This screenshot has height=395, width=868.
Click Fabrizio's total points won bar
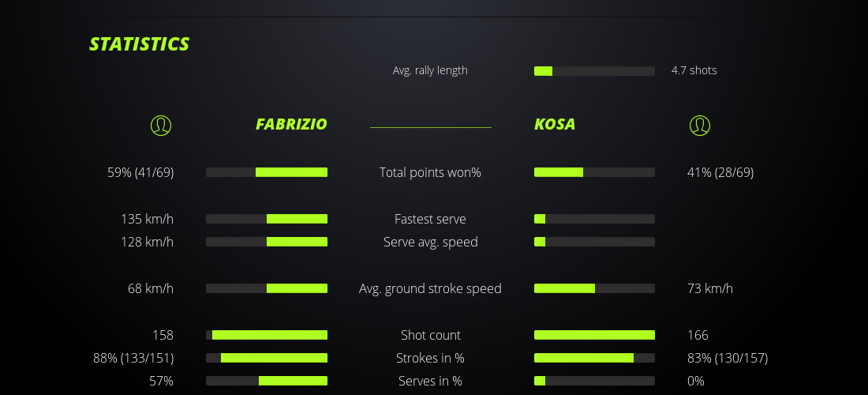pos(267,172)
